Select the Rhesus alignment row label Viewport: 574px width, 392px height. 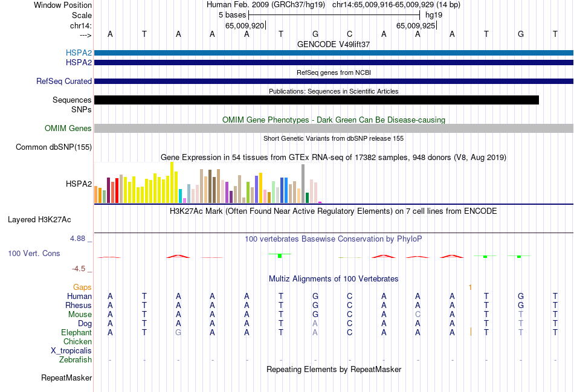tap(79, 305)
